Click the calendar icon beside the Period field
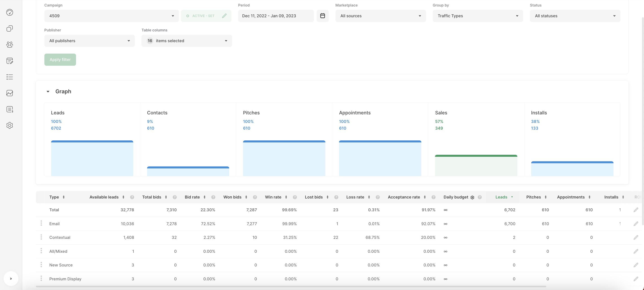This screenshot has height=290, width=644. pyautogui.click(x=322, y=16)
